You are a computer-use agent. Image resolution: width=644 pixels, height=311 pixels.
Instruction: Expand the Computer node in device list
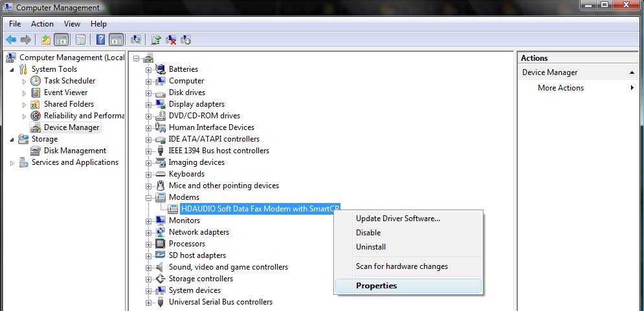(x=148, y=81)
